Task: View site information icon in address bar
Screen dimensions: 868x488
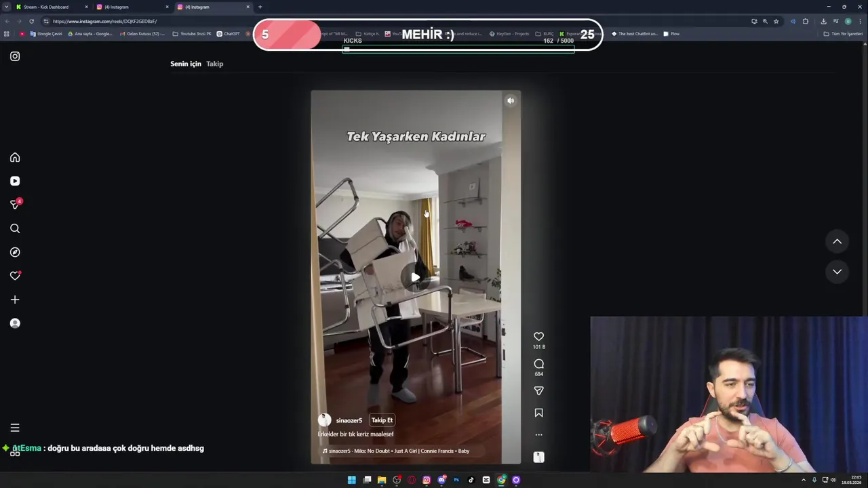Action: (x=45, y=21)
